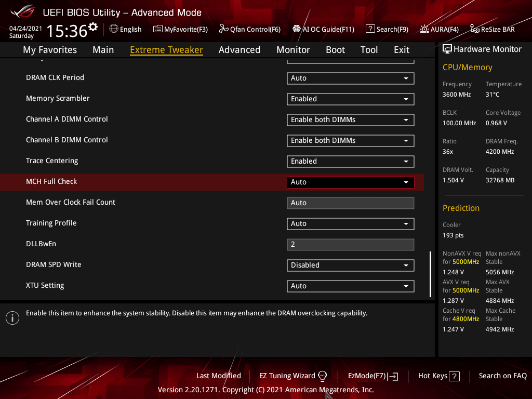The height and width of the screenshot is (399, 532).
Task: Expand Training Profile dropdown
Action: click(x=351, y=224)
